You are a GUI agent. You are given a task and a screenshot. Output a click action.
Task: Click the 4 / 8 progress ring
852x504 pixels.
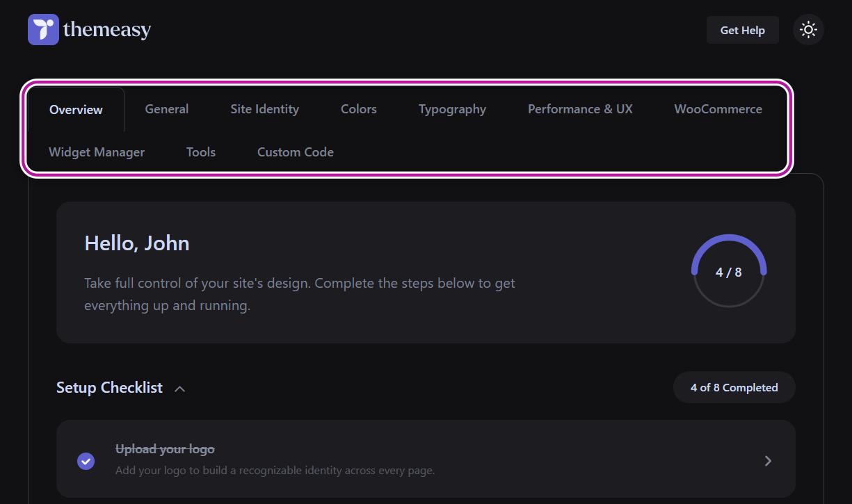729,272
